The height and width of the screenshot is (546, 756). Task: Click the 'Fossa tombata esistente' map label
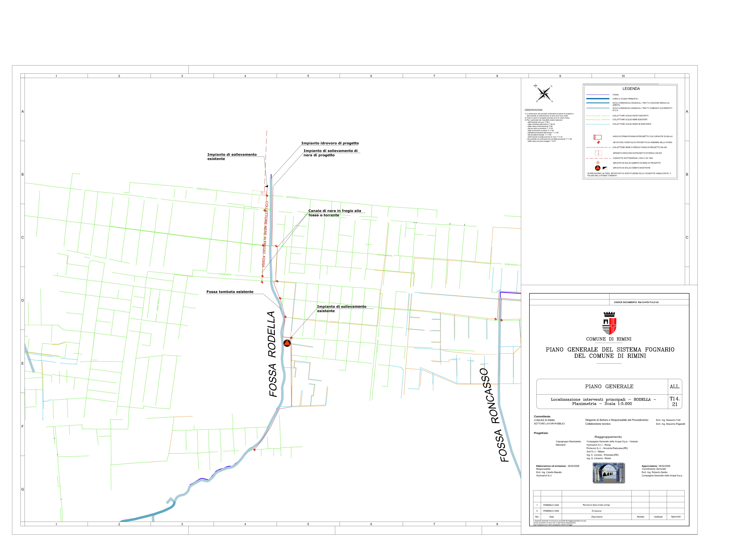[230, 292]
